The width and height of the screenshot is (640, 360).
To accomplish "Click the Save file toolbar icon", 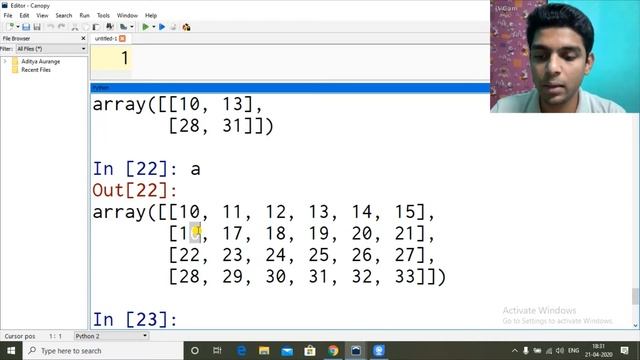I will coord(26,27).
